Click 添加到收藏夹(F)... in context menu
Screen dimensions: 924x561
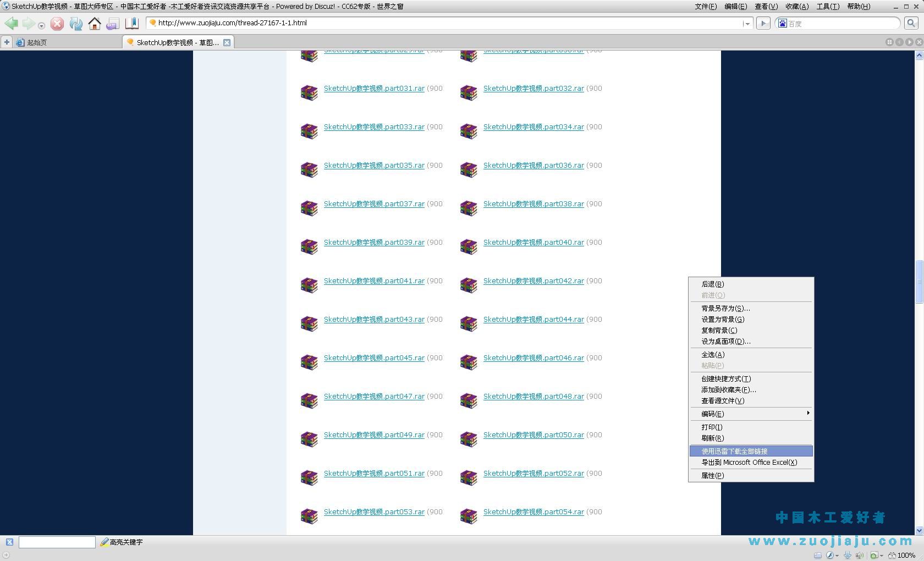click(x=751, y=390)
